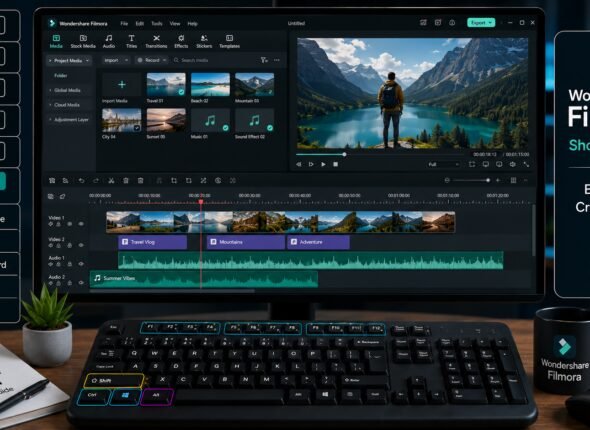Split clip with the scissors tool

point(111,181)
